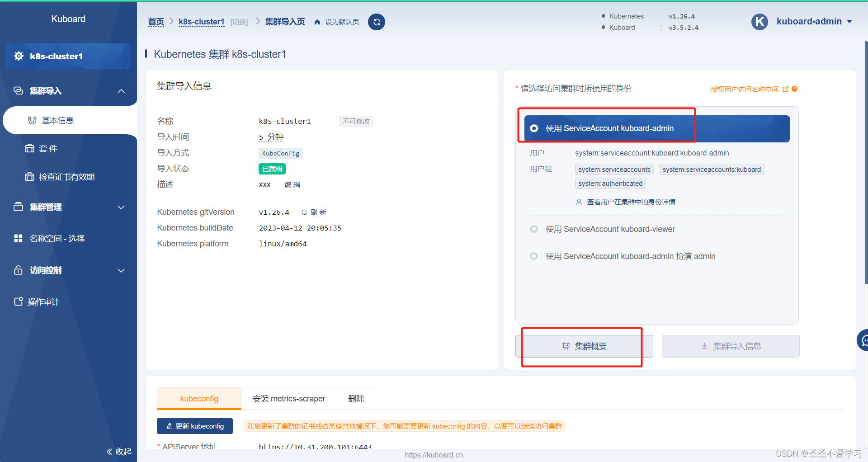Select kuboard-admin 扮演 admin identity radio
Viewport: 868px width, 462px height.
click(534, 256)
